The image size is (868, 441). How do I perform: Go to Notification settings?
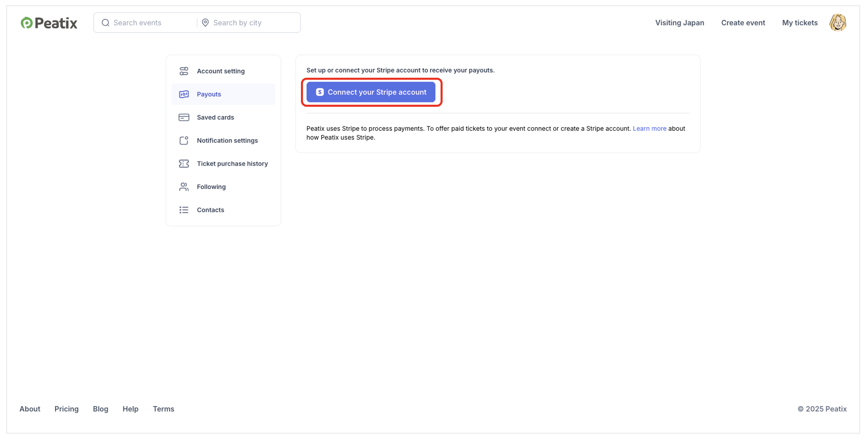(x=223, y=140)
